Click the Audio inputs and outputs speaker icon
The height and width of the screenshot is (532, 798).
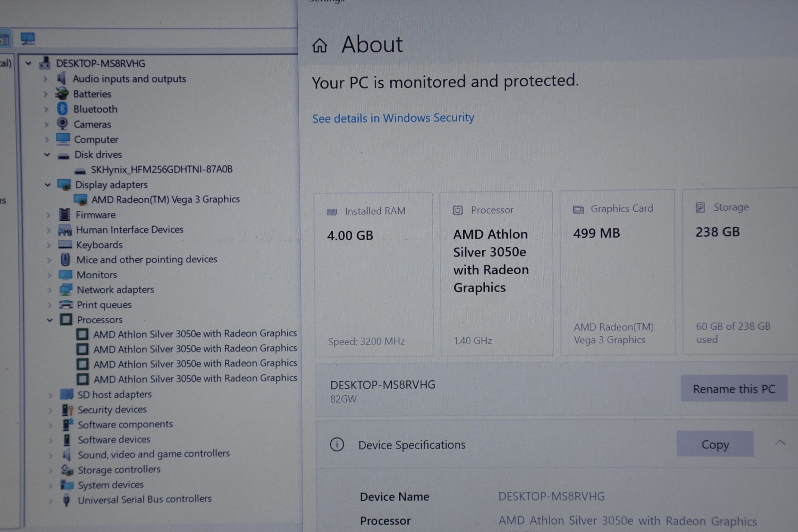pyautogui.click(x=62, y=78)
